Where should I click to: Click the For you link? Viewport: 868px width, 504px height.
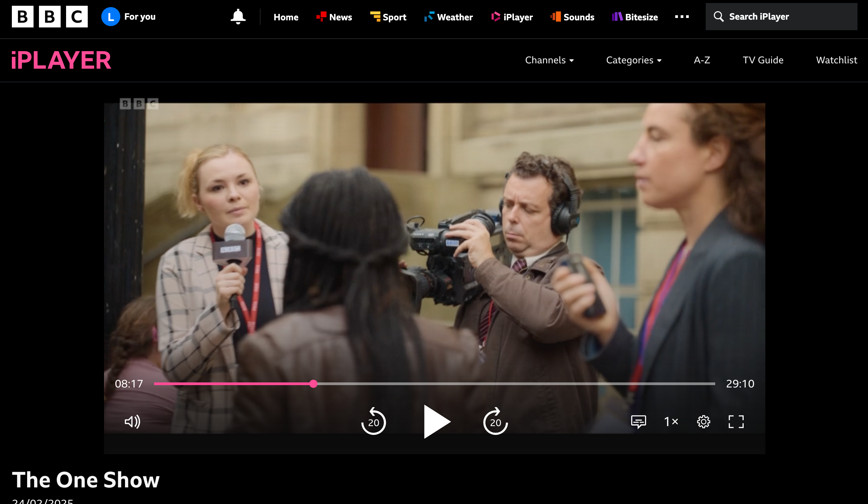tap(140, 17)
